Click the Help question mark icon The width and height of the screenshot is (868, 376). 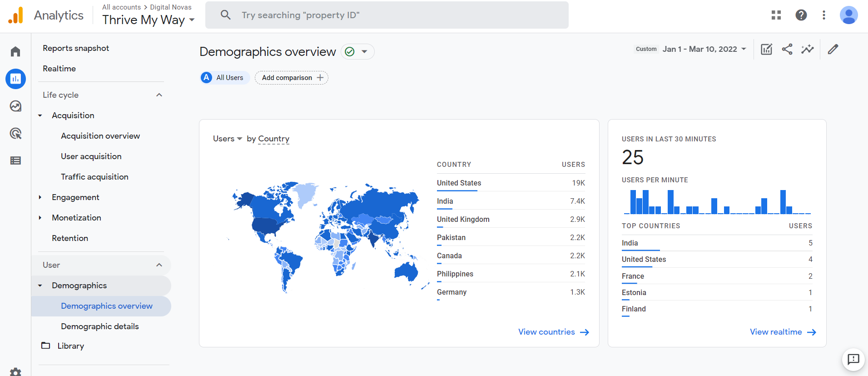[801, 15]
